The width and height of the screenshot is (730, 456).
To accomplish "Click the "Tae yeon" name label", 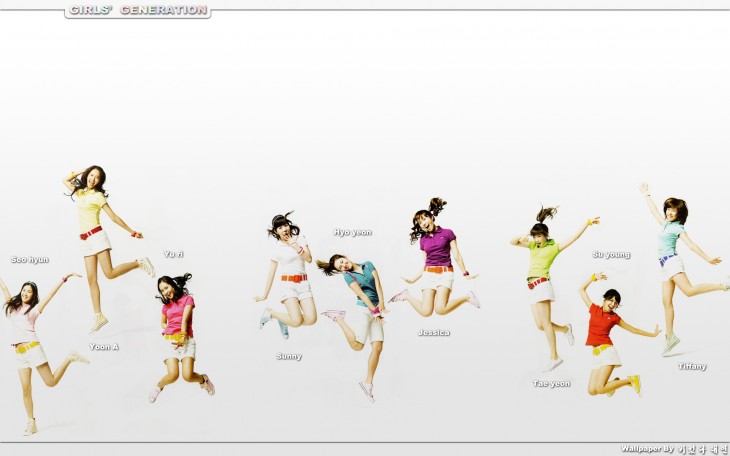I will 551,384.
